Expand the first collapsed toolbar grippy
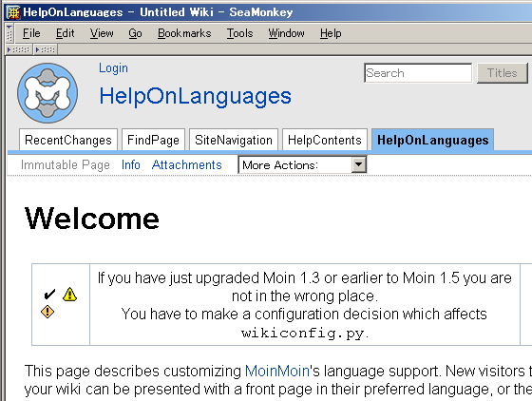The width and height of the screenshot is (532, 401). point(19,49)
